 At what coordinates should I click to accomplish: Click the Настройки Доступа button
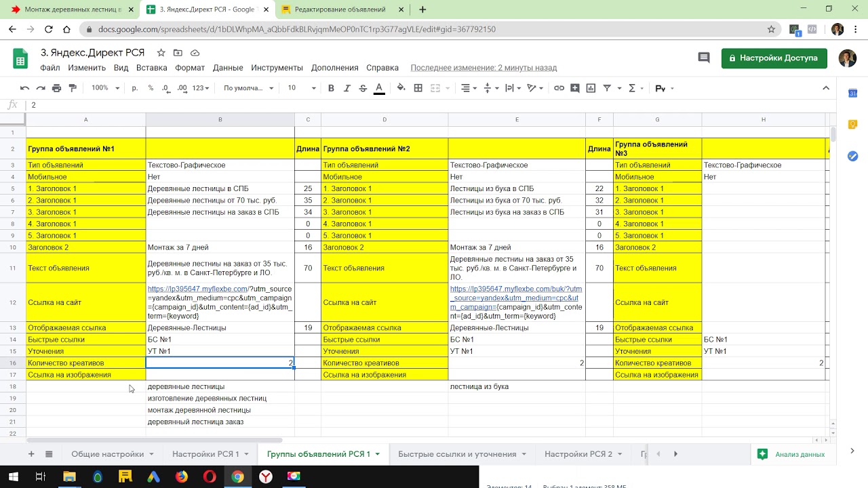(774, 58)
